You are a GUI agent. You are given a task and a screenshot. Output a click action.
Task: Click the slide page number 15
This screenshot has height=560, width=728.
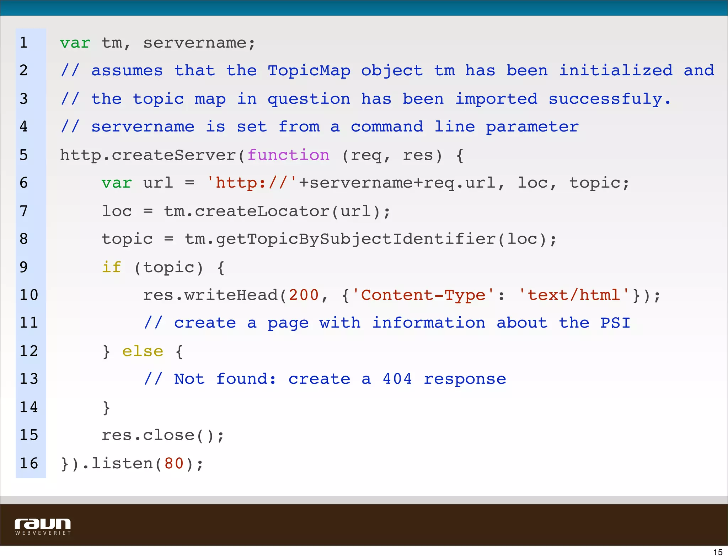(718, 552)
